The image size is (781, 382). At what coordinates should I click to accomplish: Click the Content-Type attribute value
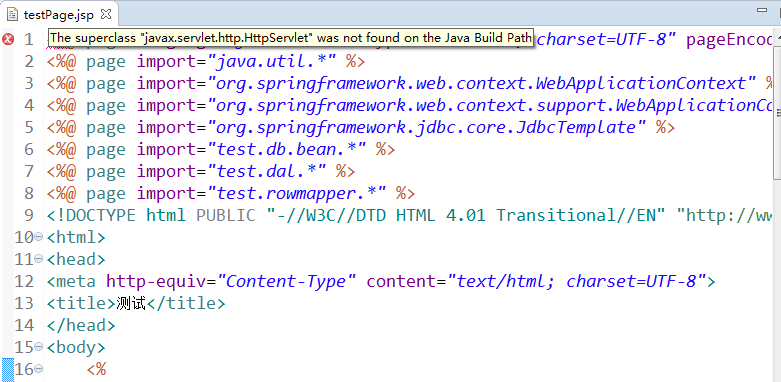287,281
